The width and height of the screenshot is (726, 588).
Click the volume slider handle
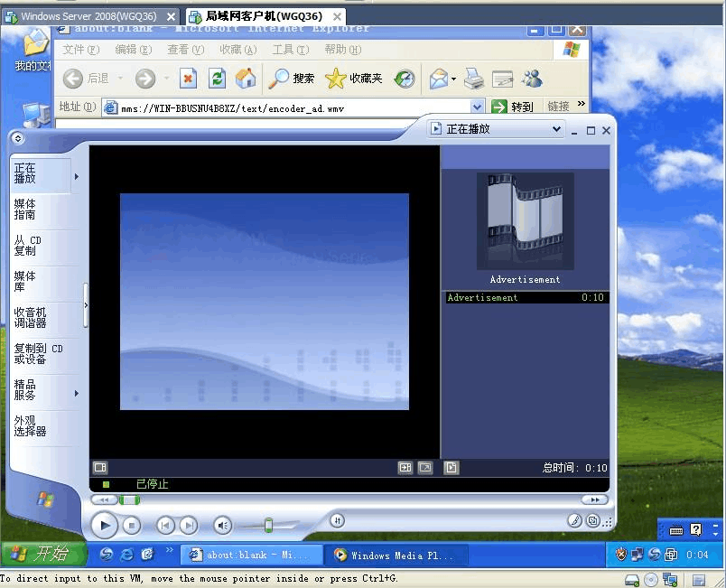[268, 525]
